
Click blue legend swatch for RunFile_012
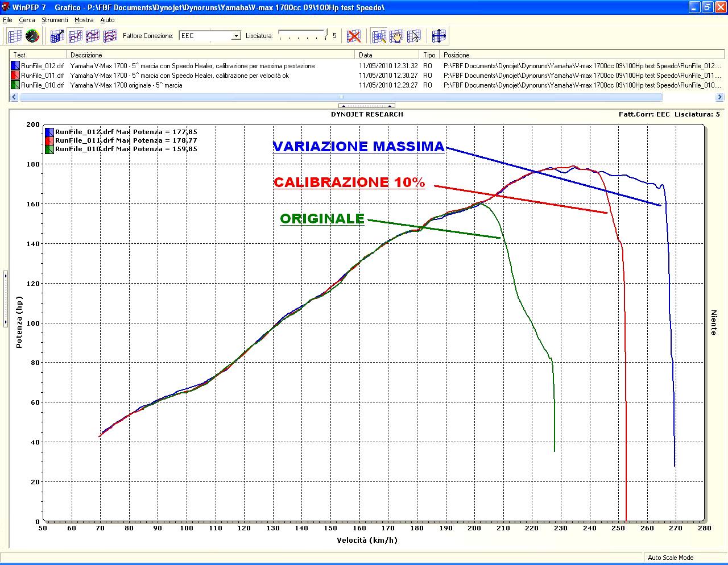[49, 132]
